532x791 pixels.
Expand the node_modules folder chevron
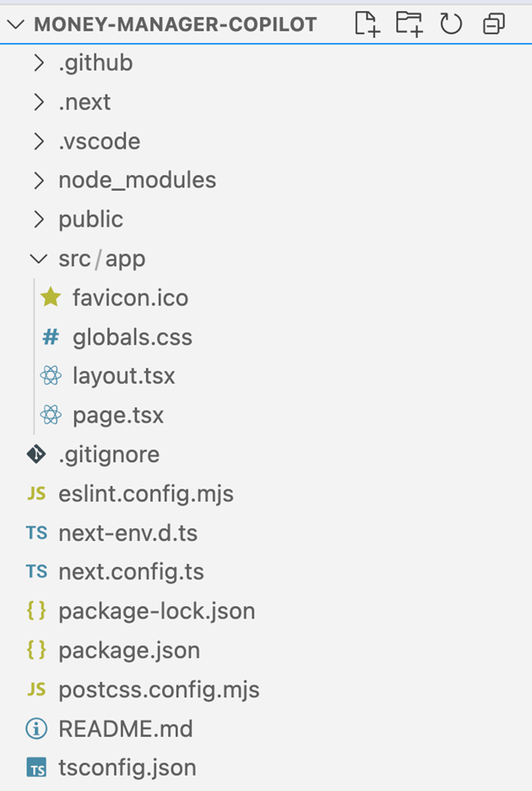(x=39, y=180)
